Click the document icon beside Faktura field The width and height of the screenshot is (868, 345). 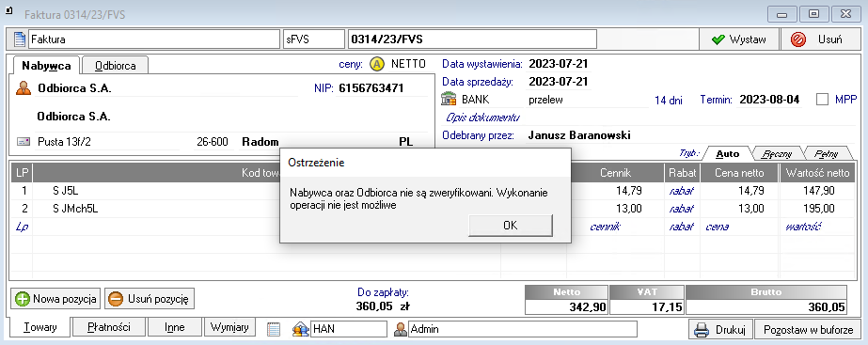tap(20, 39)
